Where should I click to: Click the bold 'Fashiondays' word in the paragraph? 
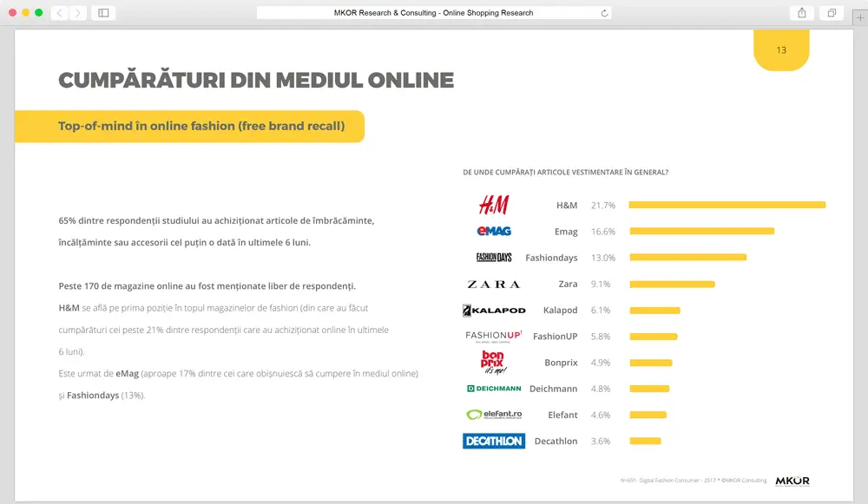[x=93, y=395]
